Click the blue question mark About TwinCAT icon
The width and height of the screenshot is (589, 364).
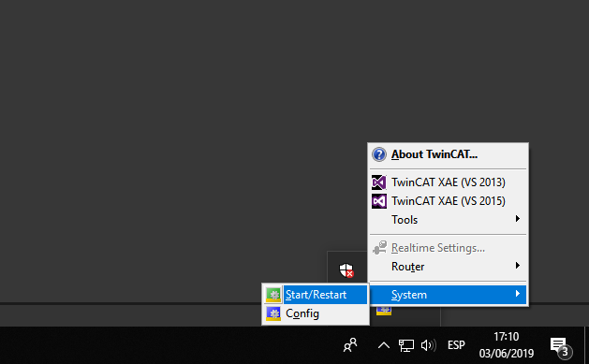[x=379, y=154]
